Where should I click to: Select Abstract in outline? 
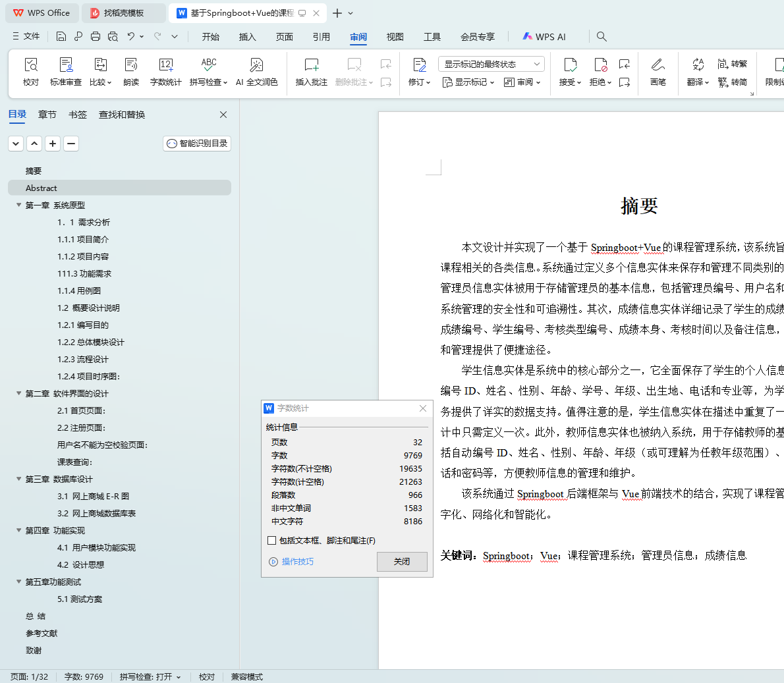coord(119,188)
